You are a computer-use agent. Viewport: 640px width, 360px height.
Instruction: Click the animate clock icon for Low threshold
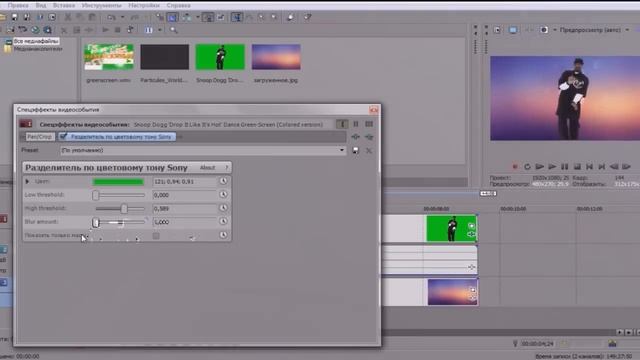point(223,195)
